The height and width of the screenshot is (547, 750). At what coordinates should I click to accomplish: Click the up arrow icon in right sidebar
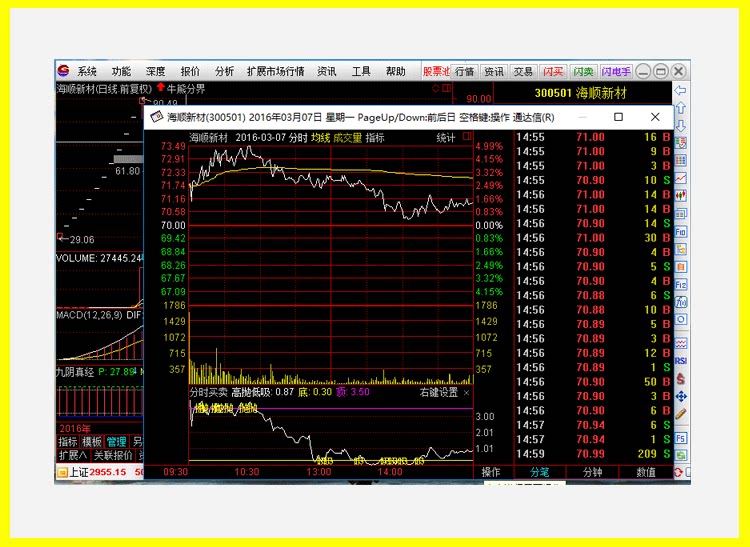tap(681, 108)
